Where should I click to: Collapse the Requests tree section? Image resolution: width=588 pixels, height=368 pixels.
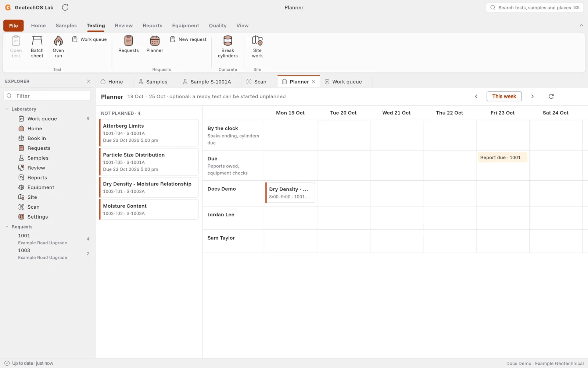point(7,227)
